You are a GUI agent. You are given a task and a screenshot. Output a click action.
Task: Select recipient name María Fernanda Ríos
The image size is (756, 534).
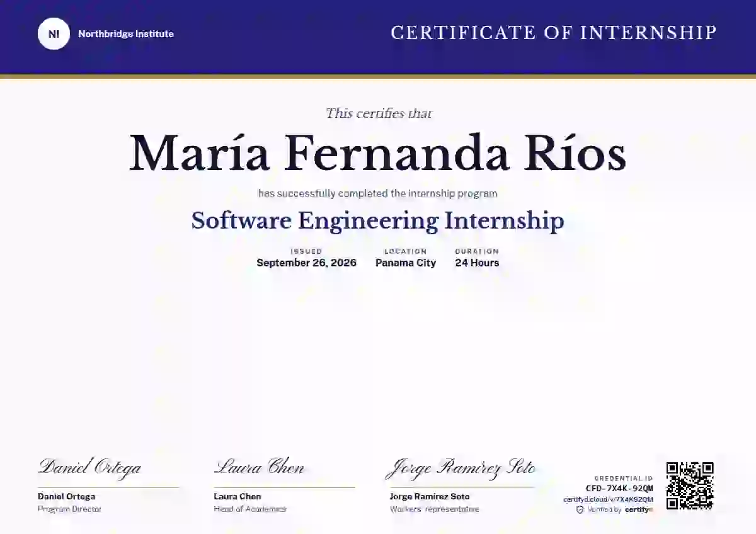click(378, 154)
